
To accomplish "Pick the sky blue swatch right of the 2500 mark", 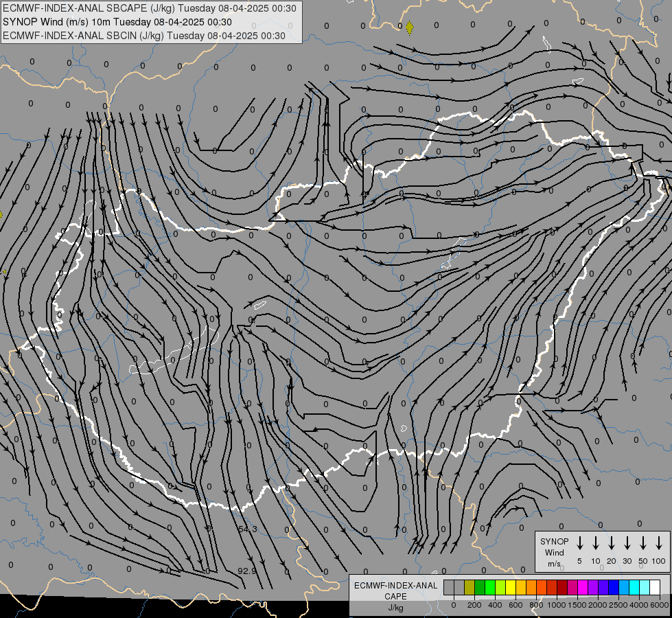I will click(x=623, y=587).
